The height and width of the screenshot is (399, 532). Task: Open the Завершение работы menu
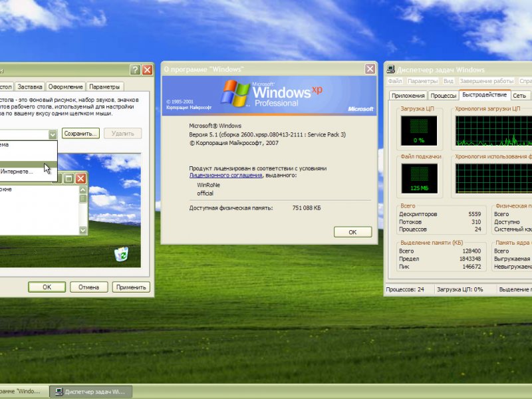point(487,81)
